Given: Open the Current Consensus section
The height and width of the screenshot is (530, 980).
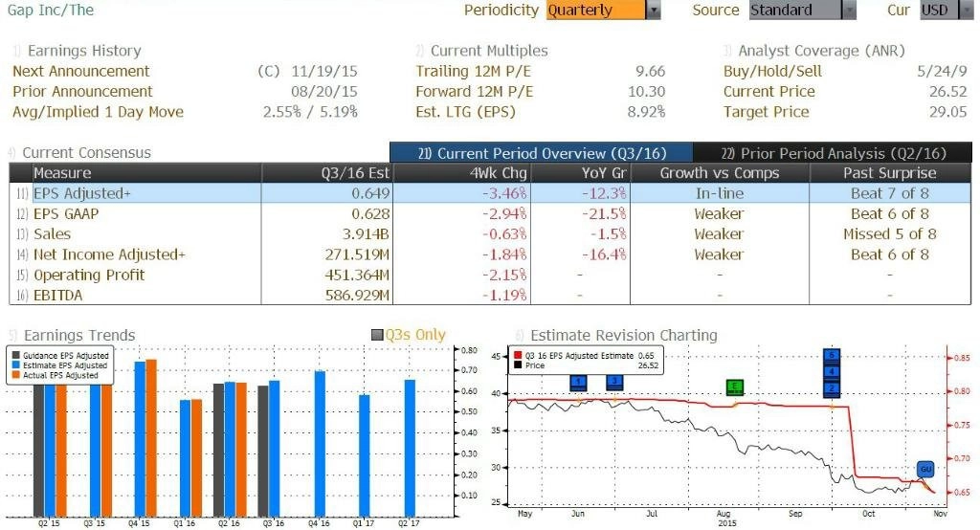Looking at the screenshot, I should click(86, 152).
